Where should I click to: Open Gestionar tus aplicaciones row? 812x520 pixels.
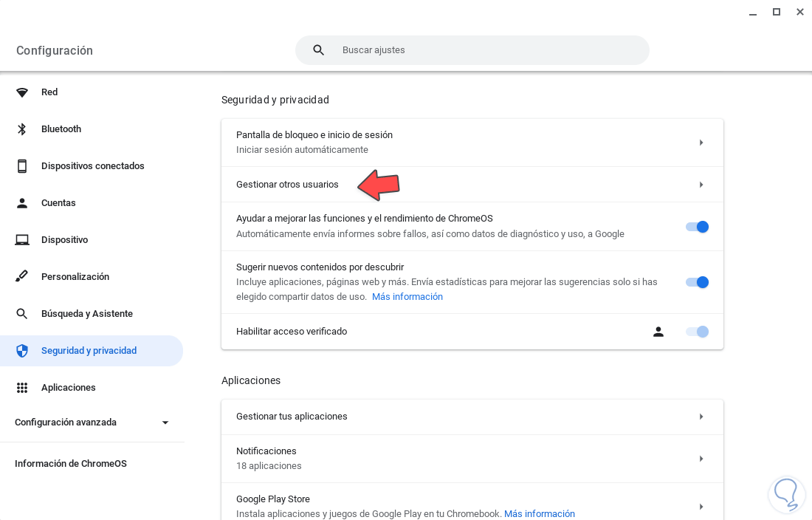click(x=472, y=417)
